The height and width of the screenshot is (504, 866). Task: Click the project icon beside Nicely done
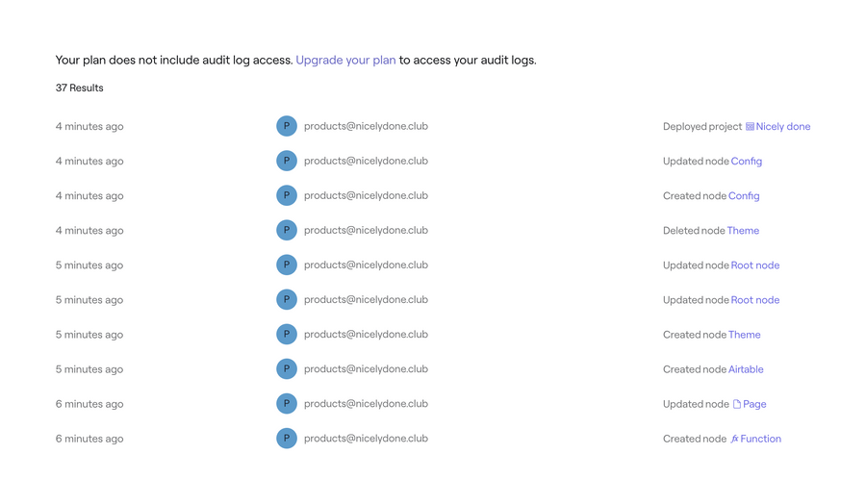[x=750, y=127]
